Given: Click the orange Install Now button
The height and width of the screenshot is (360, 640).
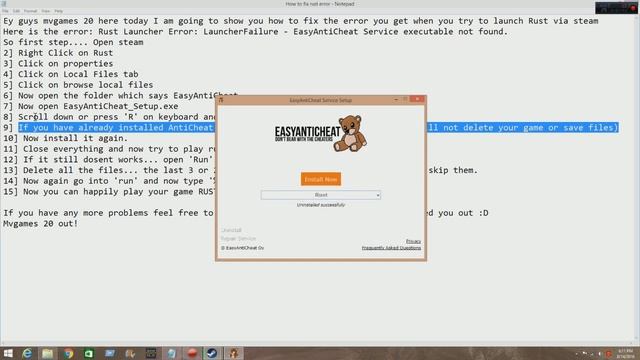Looking at the screenshot, I should pos(321,179).
